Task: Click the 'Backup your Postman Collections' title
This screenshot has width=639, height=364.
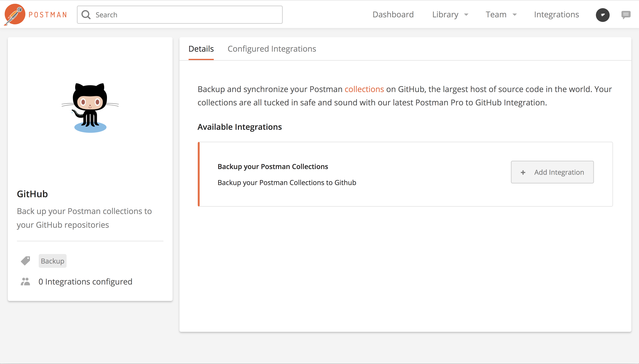Action: [x=273, y=167]
